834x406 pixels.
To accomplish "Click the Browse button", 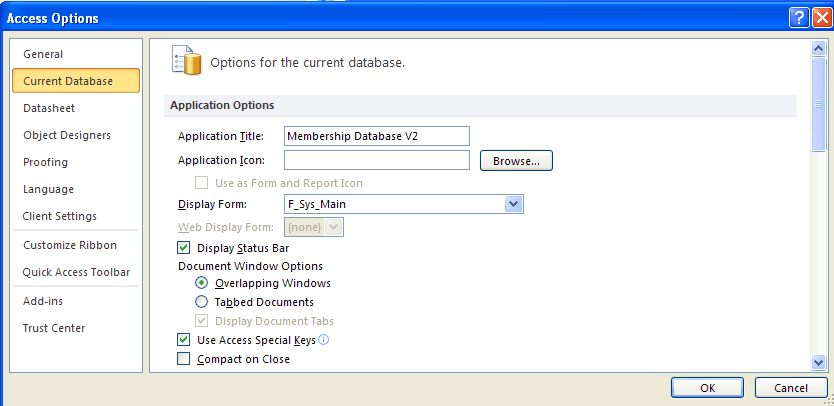I will pos(516,161).
